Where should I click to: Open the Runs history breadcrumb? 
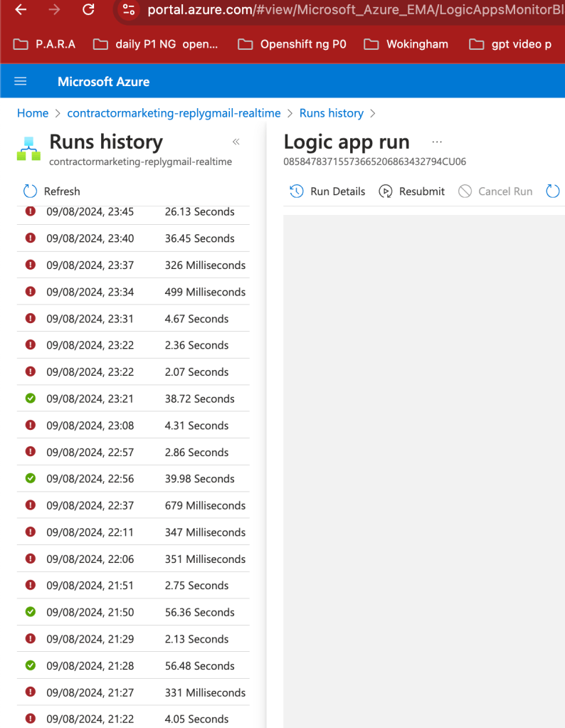pos(332,113)
